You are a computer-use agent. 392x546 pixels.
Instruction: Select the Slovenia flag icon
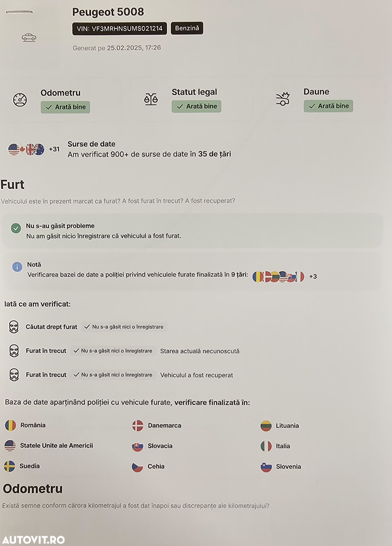266,466
